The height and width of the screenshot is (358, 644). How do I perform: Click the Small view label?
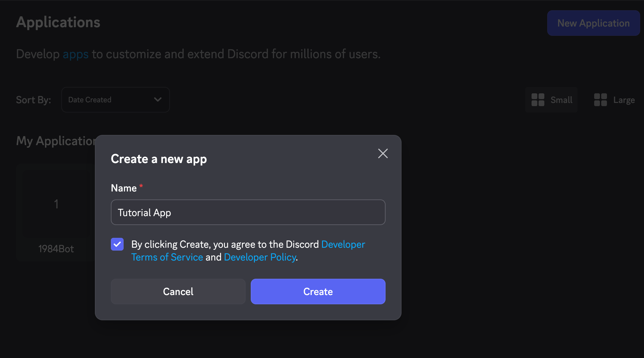(561, 100)
